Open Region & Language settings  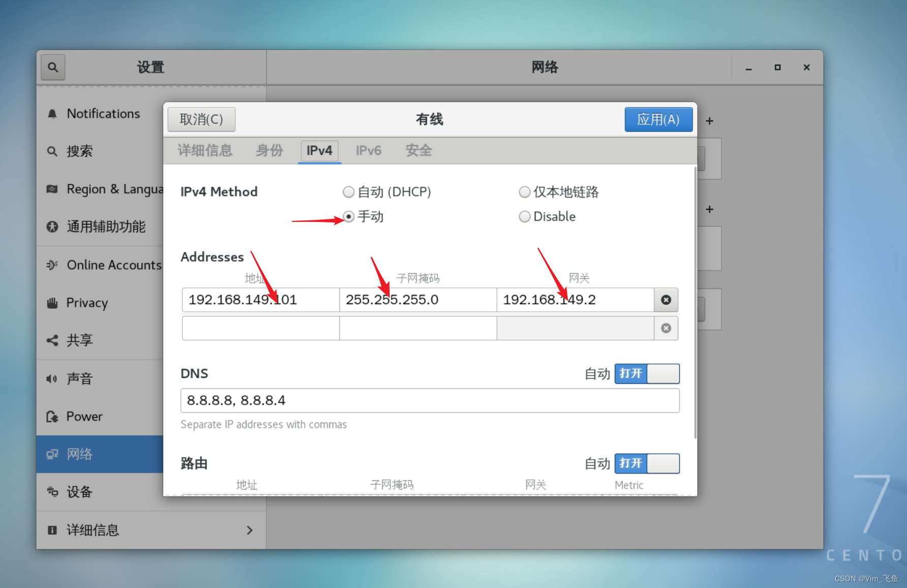[x=112, y=189]
